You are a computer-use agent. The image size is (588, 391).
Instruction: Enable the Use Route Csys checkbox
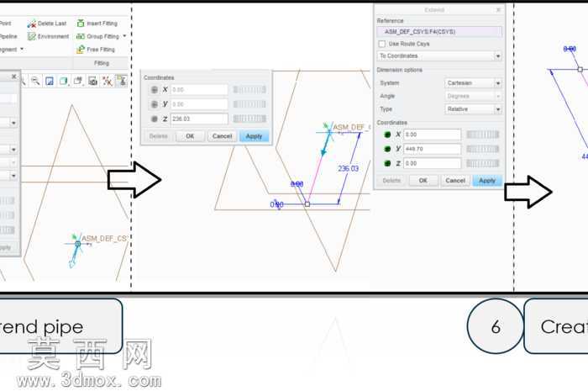click(x=381, y=44)
